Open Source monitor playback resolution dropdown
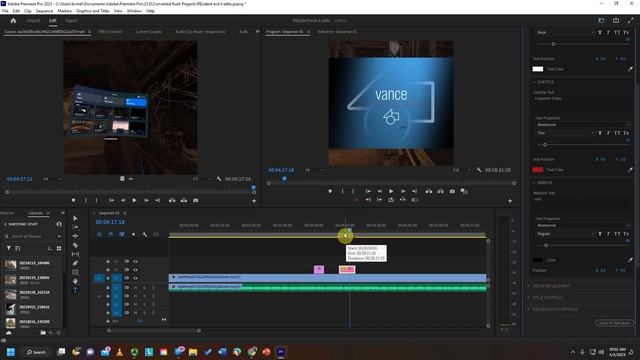Screen dimensions: 640x360 point(201,179)
